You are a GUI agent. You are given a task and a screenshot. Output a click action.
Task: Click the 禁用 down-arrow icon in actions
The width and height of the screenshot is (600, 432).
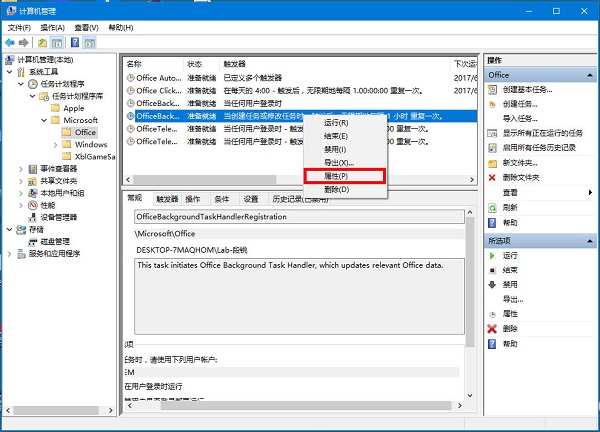491,285
